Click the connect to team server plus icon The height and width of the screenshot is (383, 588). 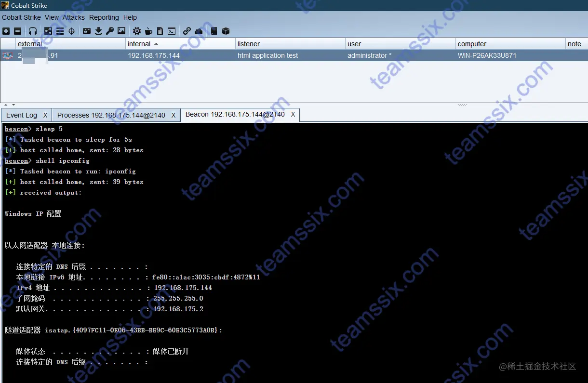(x=6, y=31)
